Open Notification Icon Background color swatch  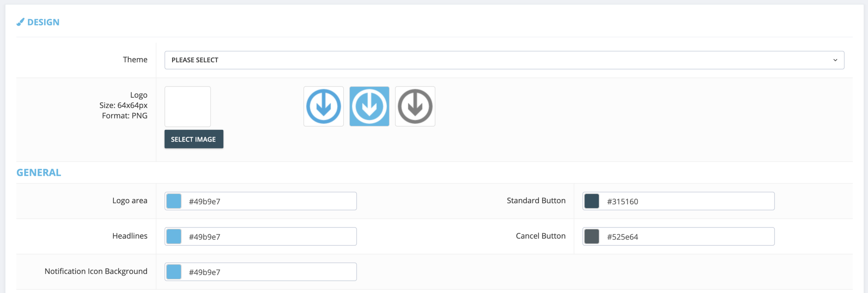pos(174,272)
